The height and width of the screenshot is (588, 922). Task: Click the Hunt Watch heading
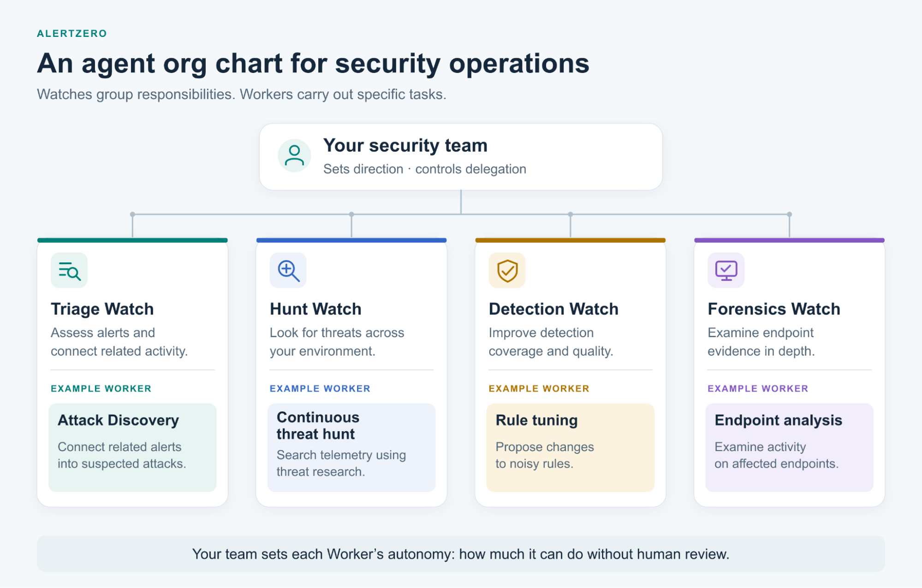[x=315, y=309]
